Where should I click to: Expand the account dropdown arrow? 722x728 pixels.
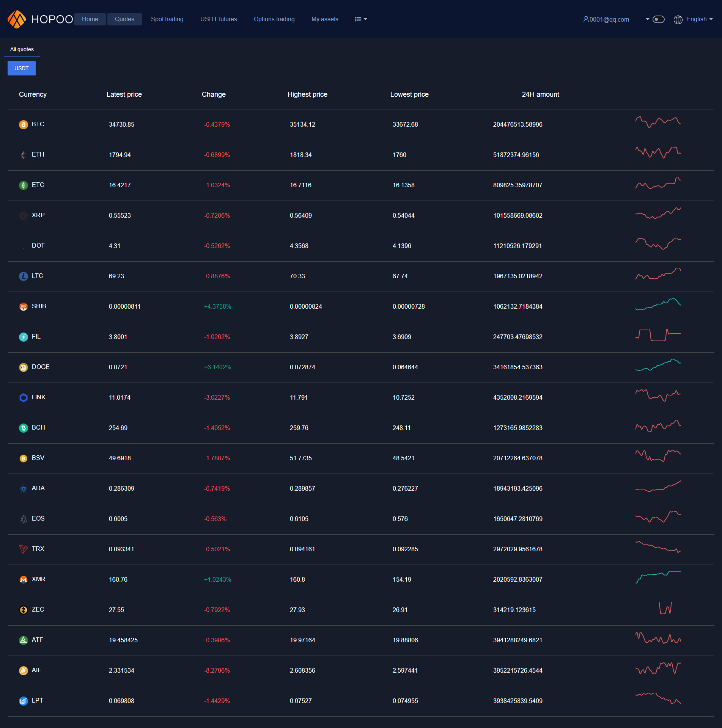coord(647,19)
